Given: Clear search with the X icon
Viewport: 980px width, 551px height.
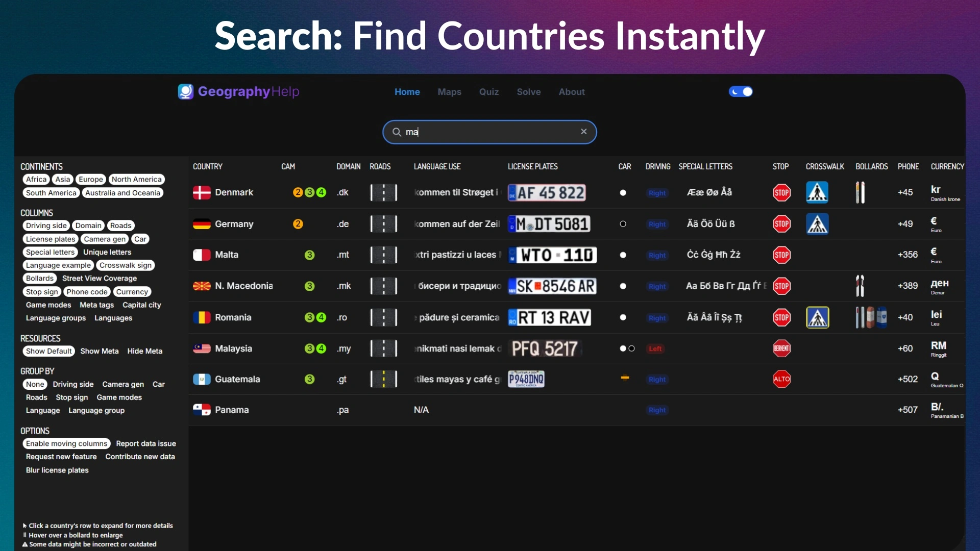Looking at the screenshot, I should click(583, 132).
